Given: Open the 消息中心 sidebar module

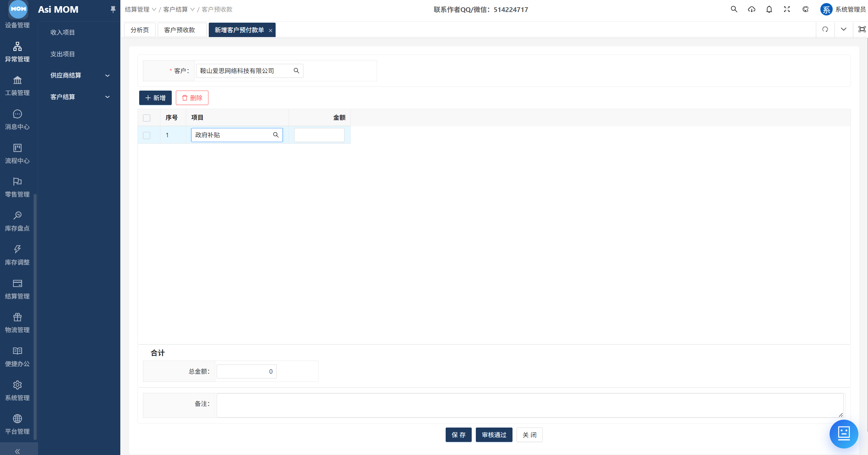Looking at the screenshot, I should pyautogui.click(x=17, y=120).
